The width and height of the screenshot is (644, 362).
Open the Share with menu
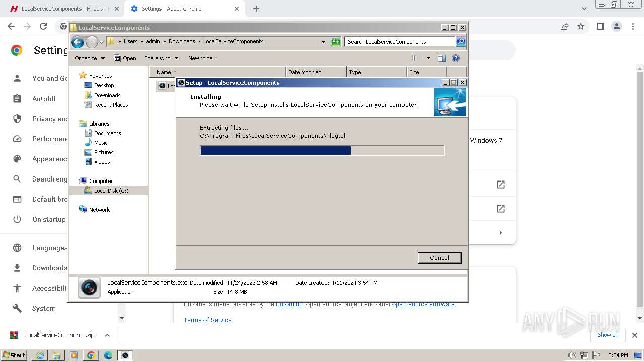click(161, 58)
